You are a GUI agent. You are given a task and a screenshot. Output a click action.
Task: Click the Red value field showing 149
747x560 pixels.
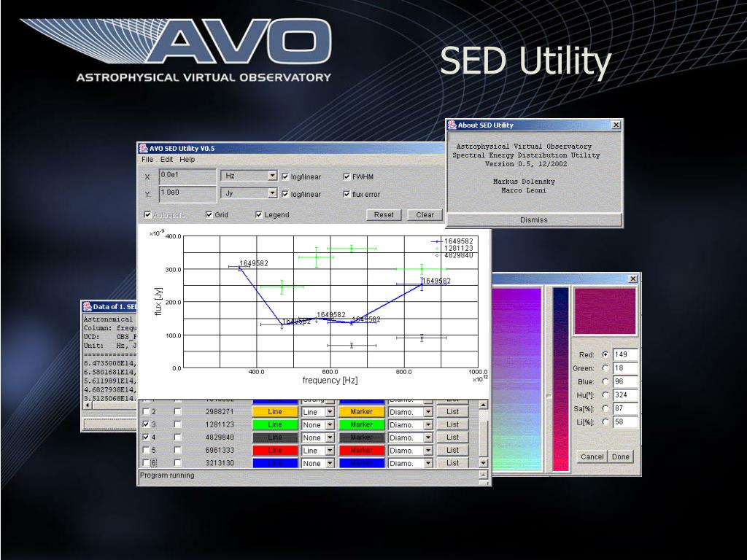(625, 354)
